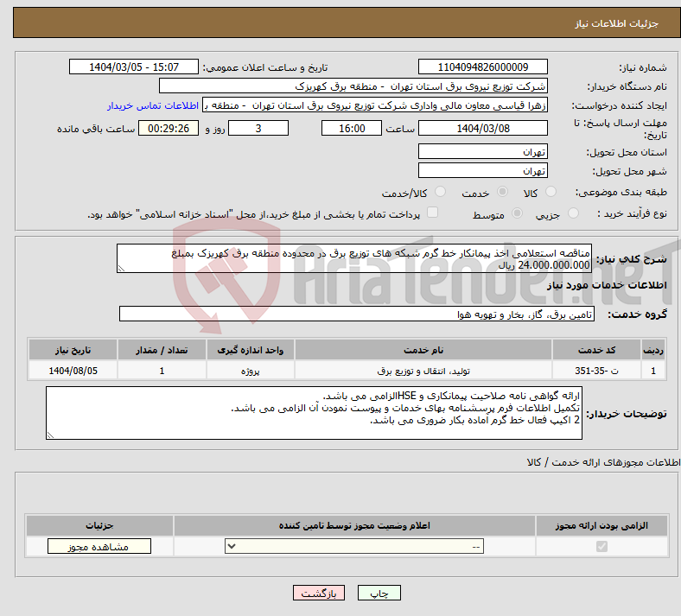Click the شماره نیاز field 1104094826000009
Image resolution: width=681 pixels, height=616 pixels.
click(482, 67)
